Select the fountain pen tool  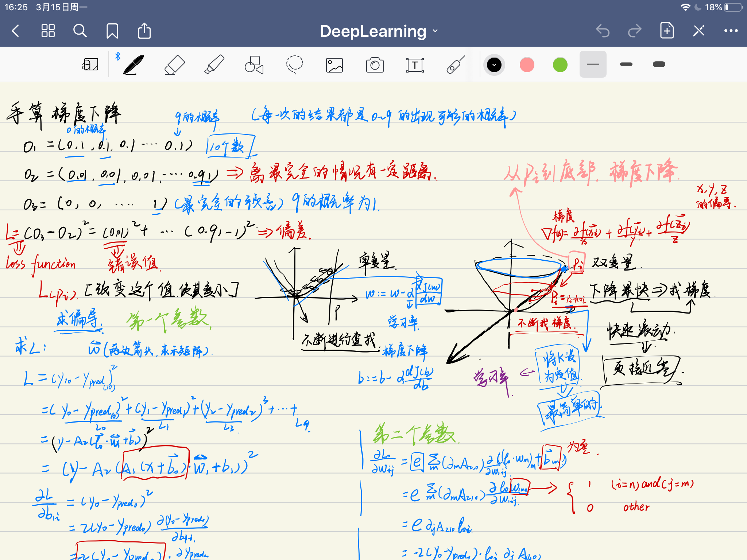(133, 65)
